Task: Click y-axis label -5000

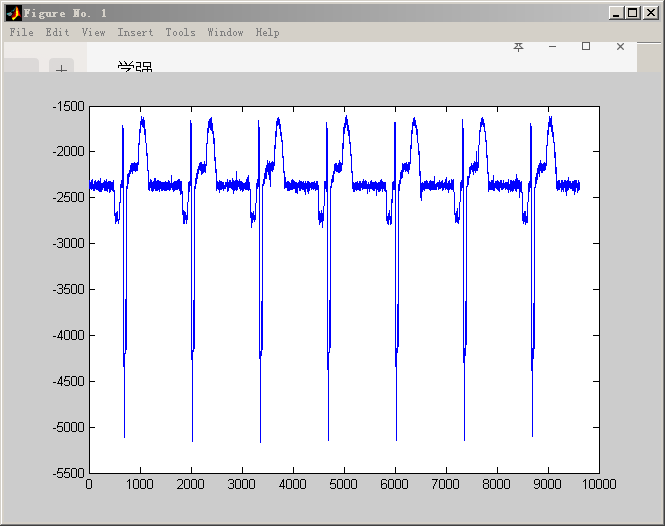Action: [x=69, y=427]
